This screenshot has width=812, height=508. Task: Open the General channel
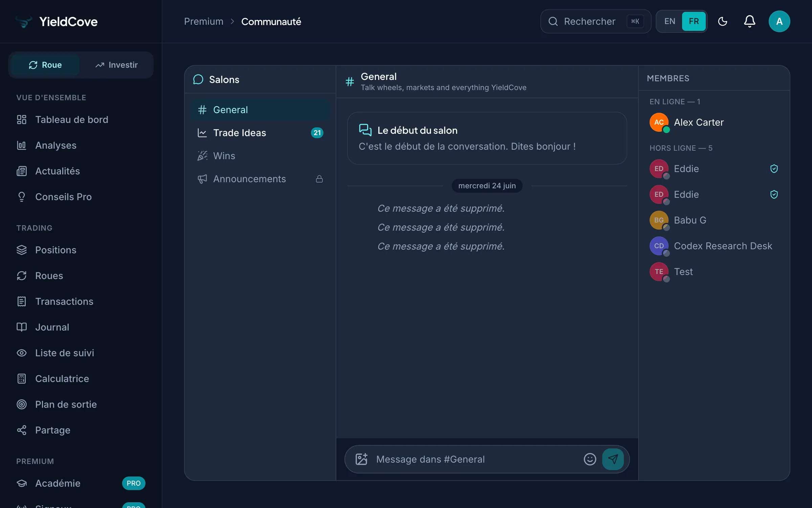tap(260, 110)
